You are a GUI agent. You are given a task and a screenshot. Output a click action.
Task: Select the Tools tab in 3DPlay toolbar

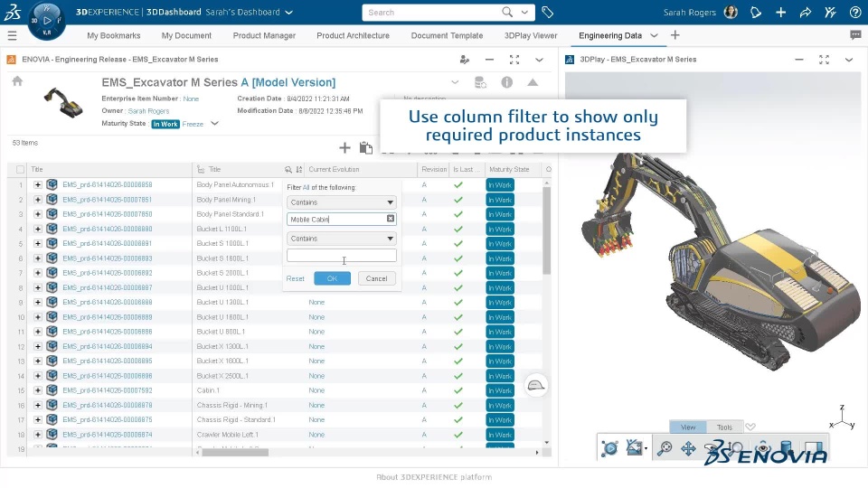point(724,427)
